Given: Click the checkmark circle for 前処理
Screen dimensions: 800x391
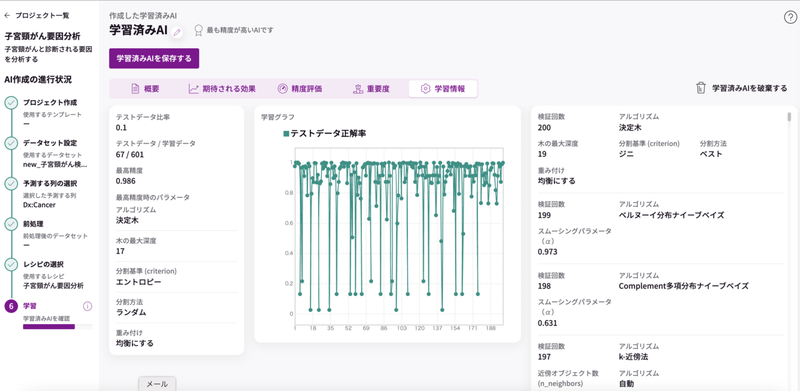Looking at the screenshot, I should pos(11,225).
